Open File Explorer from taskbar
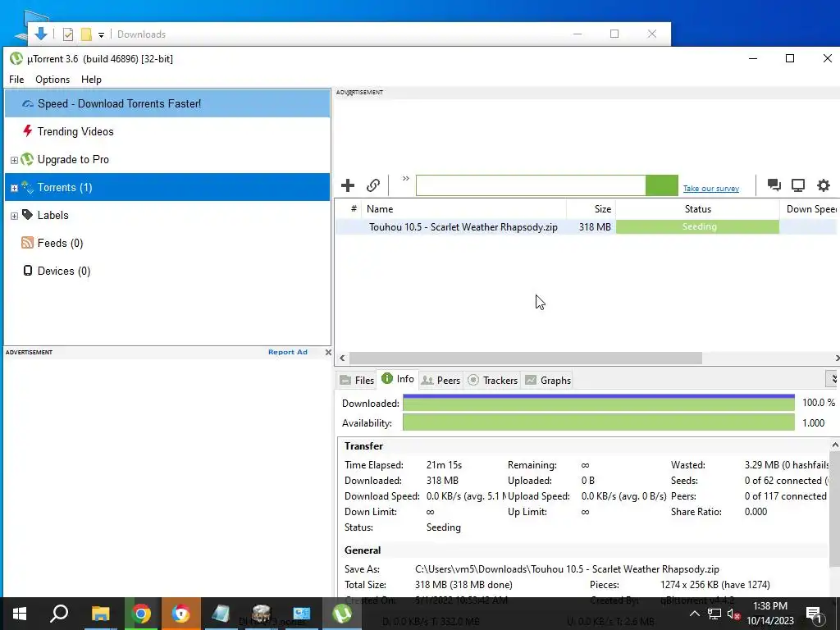Viewport: 840px width, 630px height. click(x=100, y=614)
